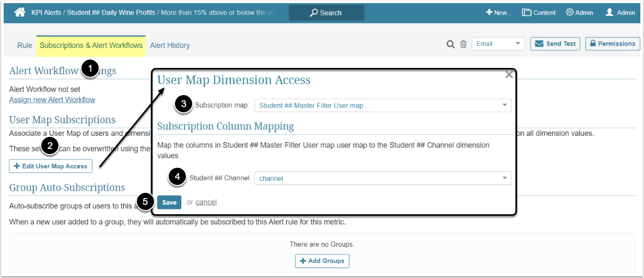Open the Admin user profile menu
644x278 pixels.
point(620,13)
